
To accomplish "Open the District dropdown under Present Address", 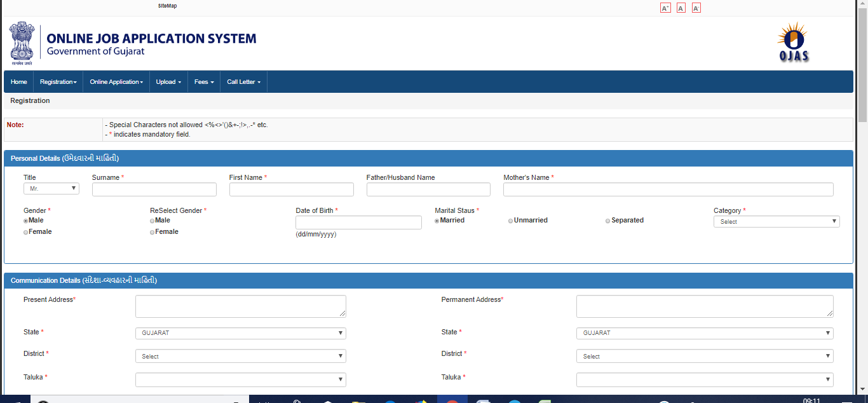I will coord(240,356).
